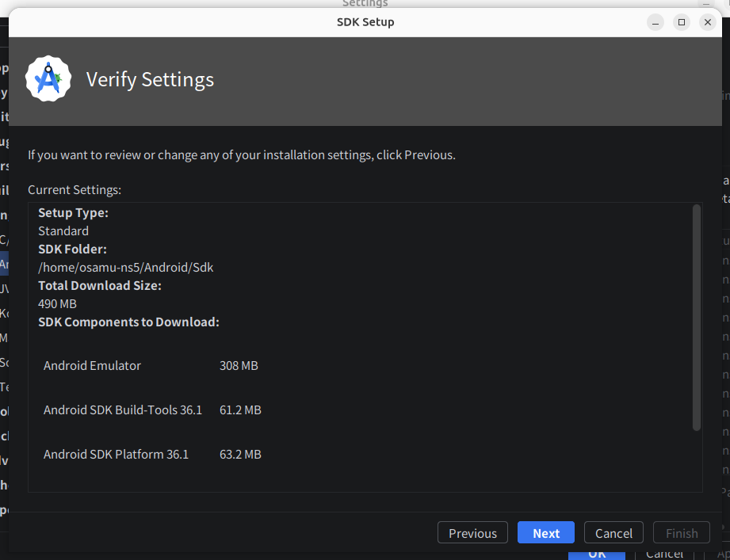Proceed by clicking Next
Screen dimensions: 730x560
click(x=546, y=533)
